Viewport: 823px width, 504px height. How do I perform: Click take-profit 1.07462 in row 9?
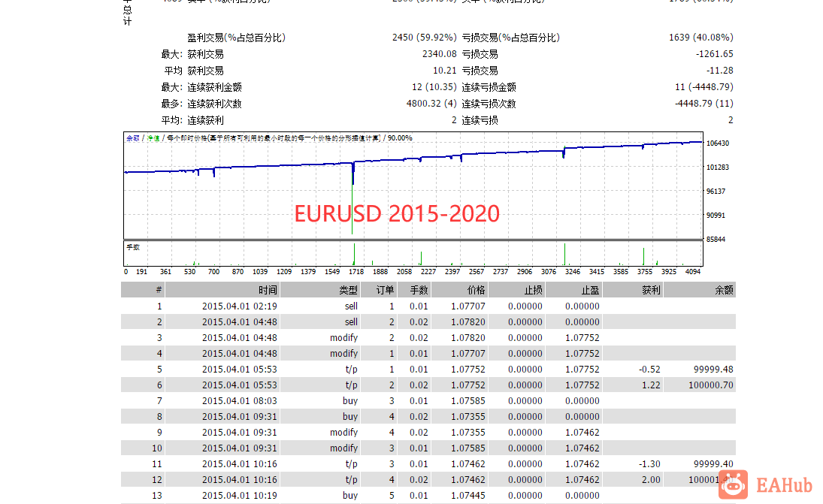[x=582, y=432]
